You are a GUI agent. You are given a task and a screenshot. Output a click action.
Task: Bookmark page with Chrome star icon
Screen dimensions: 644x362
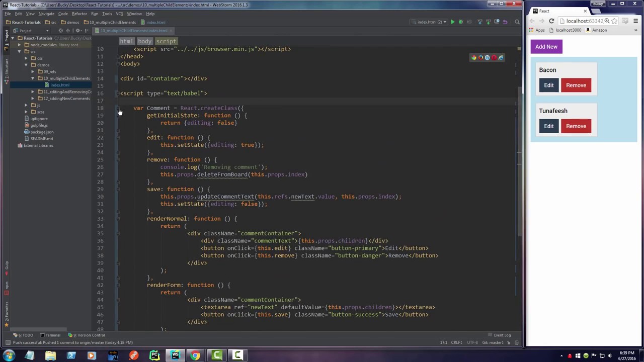click(x=614, y=21)
